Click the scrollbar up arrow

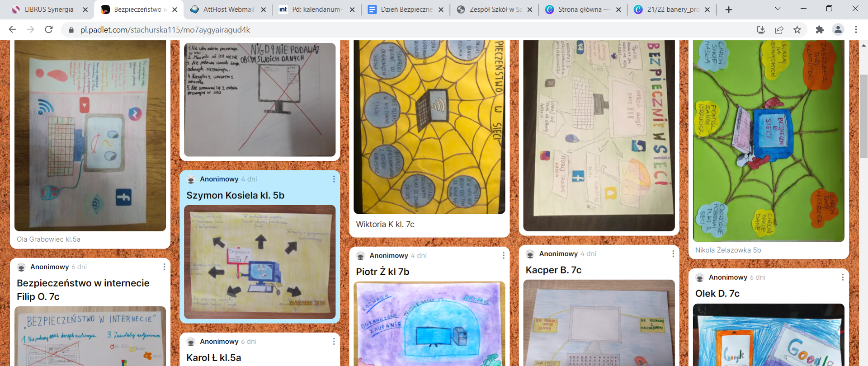pyautogui.click(x=863, y=45)
